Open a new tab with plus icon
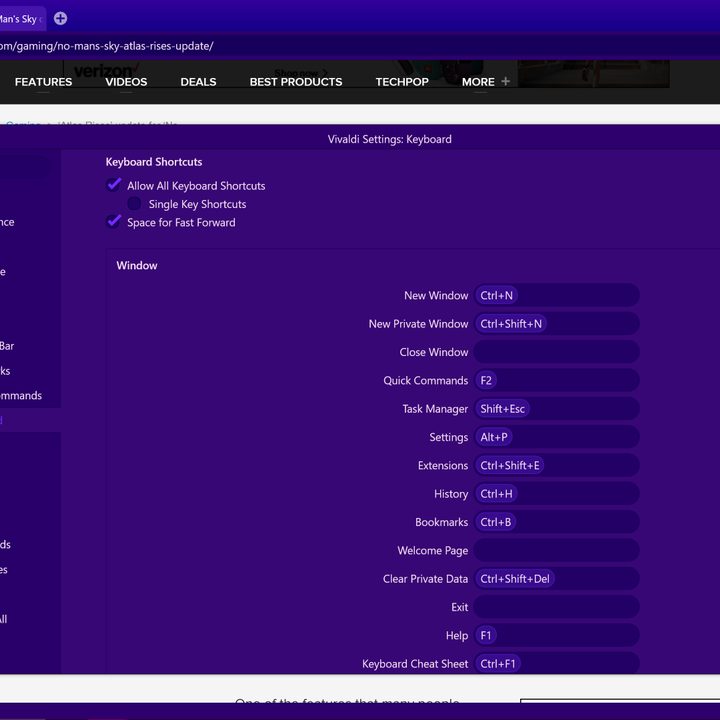The width and height of the screenshot is (720, 720). pos(60,18)
